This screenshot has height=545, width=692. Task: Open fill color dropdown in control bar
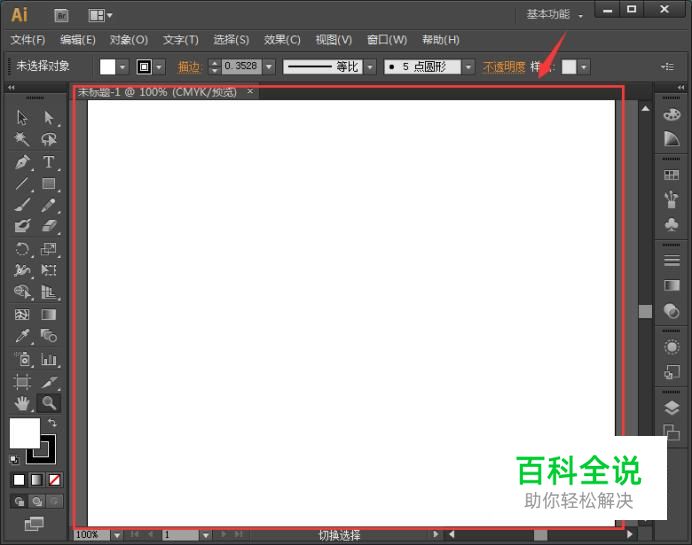coord(122,67)
